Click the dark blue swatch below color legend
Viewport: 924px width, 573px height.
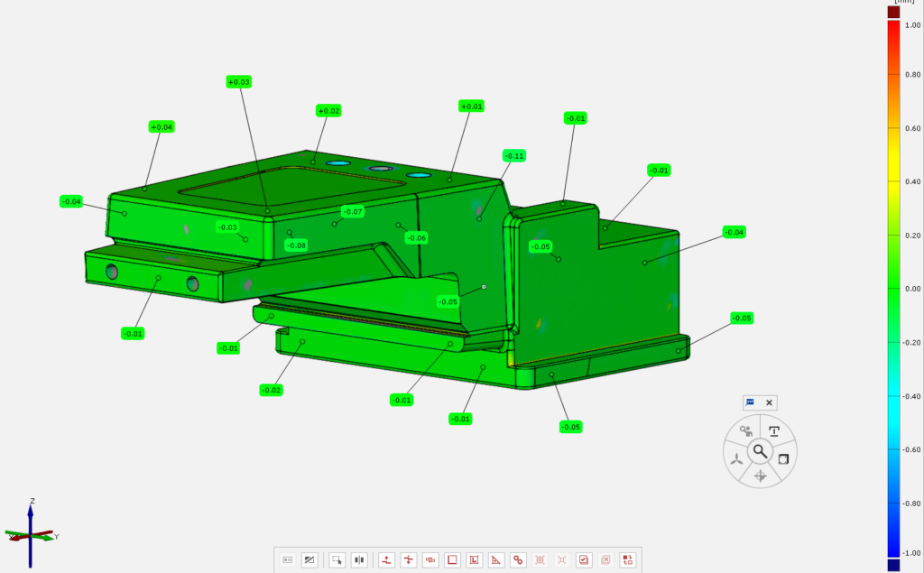[893, 565]
